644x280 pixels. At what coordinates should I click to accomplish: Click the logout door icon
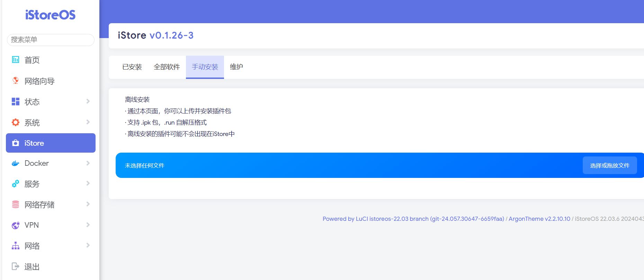(16, 266)
